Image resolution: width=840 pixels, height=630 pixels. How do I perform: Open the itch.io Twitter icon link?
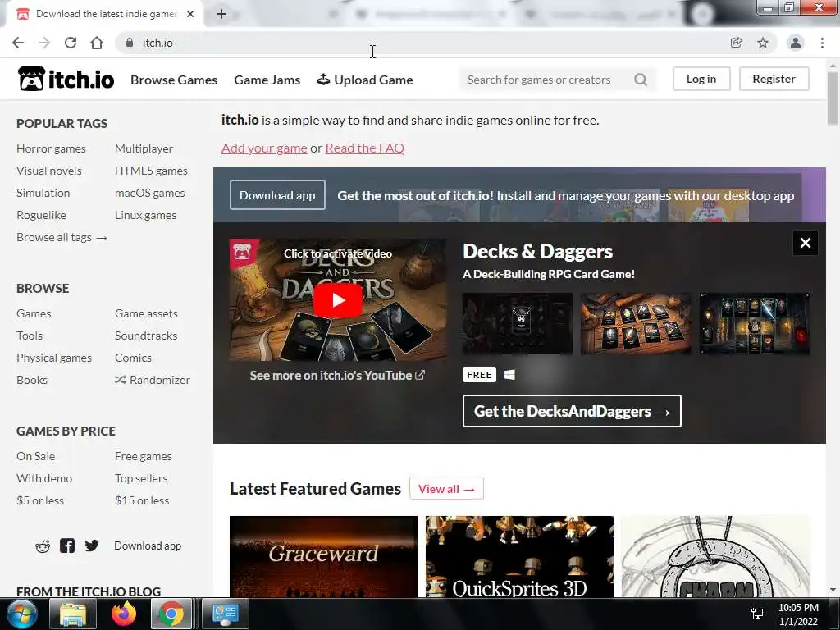(x=92, y=546)
